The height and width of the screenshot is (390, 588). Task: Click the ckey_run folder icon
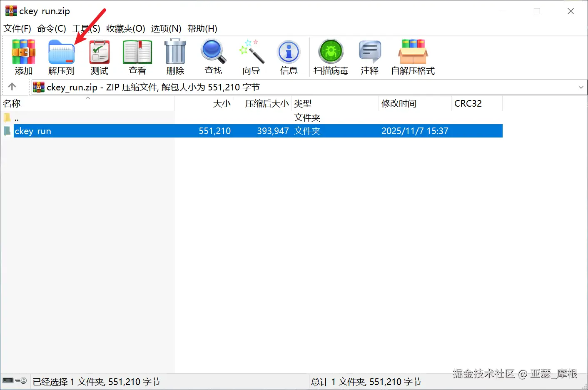pyautogui.click(x=7, y=131)
